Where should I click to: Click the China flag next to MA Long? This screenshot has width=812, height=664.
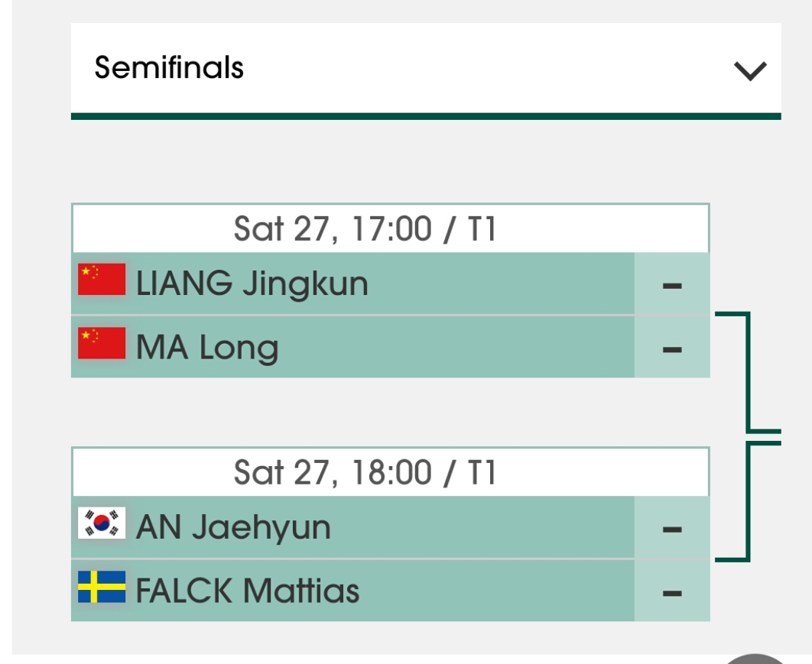102,343
